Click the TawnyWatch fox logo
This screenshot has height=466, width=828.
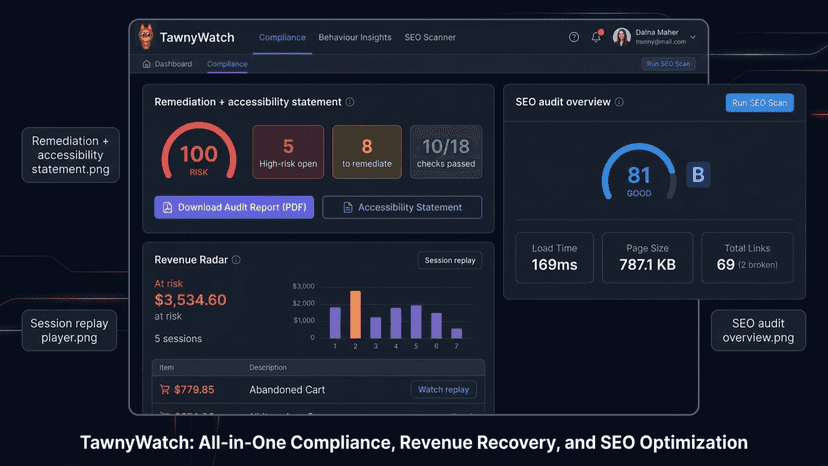tap(146, 36)
